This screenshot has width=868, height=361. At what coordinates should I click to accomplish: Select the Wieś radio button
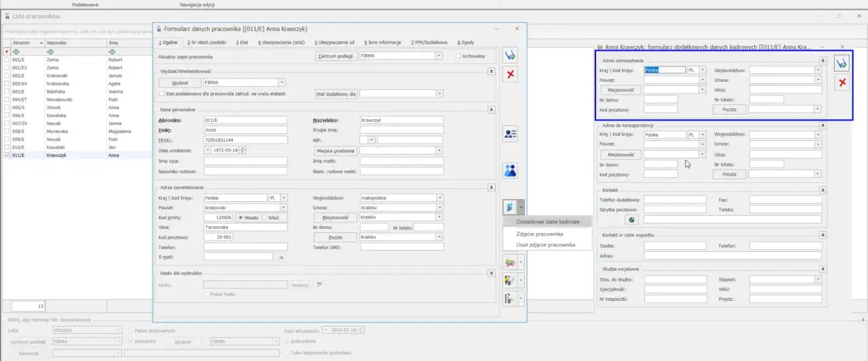(264, 217)
